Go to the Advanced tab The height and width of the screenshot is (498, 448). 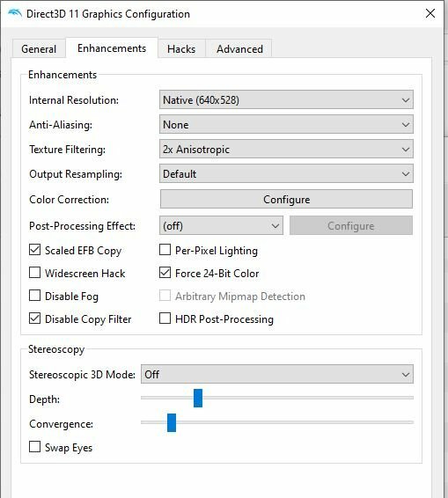[x=239, y=49]
